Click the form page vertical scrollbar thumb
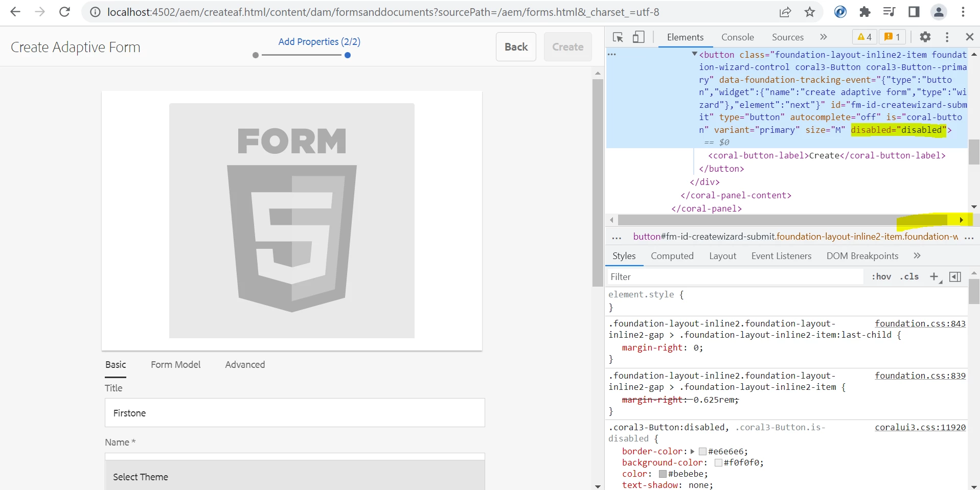The width and height of the screenshot is (980, 490). pos(598,182)
